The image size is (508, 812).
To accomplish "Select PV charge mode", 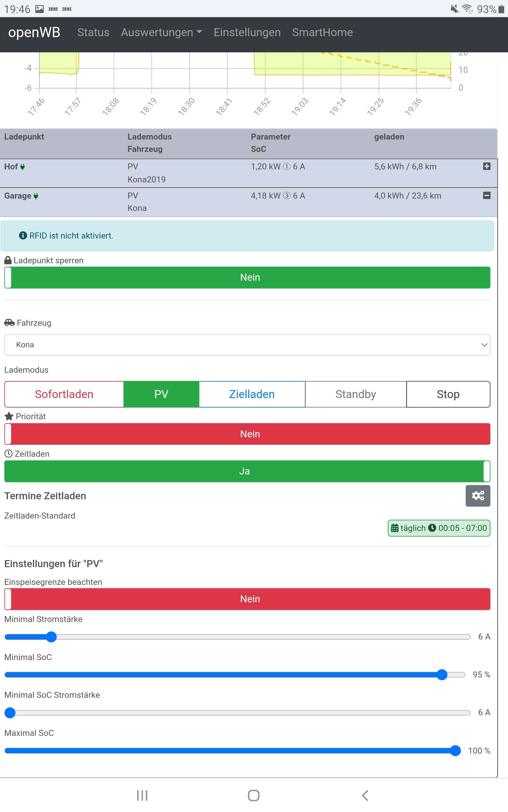I will pyautogui.click(x=161, y=394).
